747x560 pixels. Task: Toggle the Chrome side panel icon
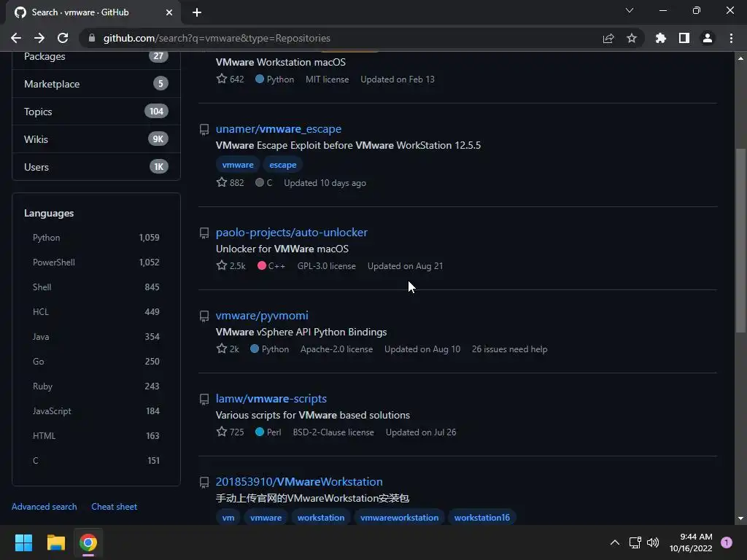(x=684, y=38)
